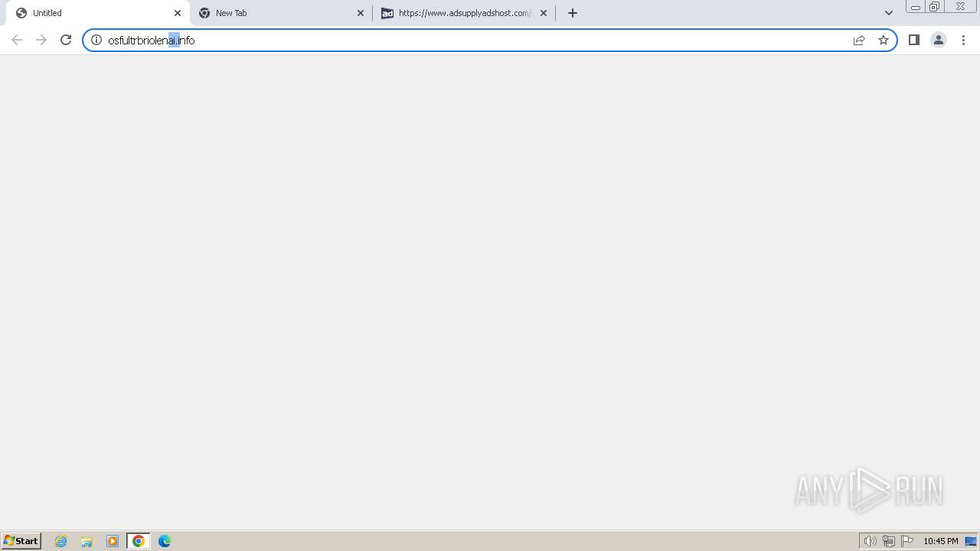Open Windows Media Player from taskbar
Viewport: 980px width, 551px height.
113,541
